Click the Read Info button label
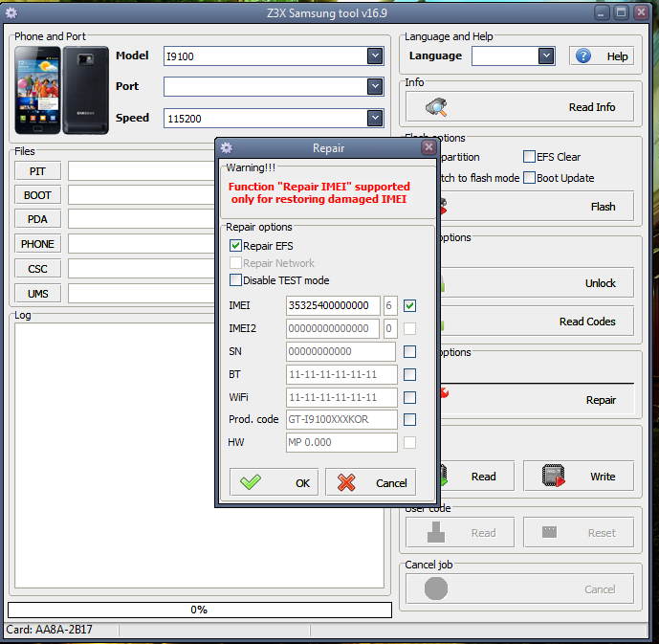The height and width of the screenshot is (644, 659). click(592, 107)
